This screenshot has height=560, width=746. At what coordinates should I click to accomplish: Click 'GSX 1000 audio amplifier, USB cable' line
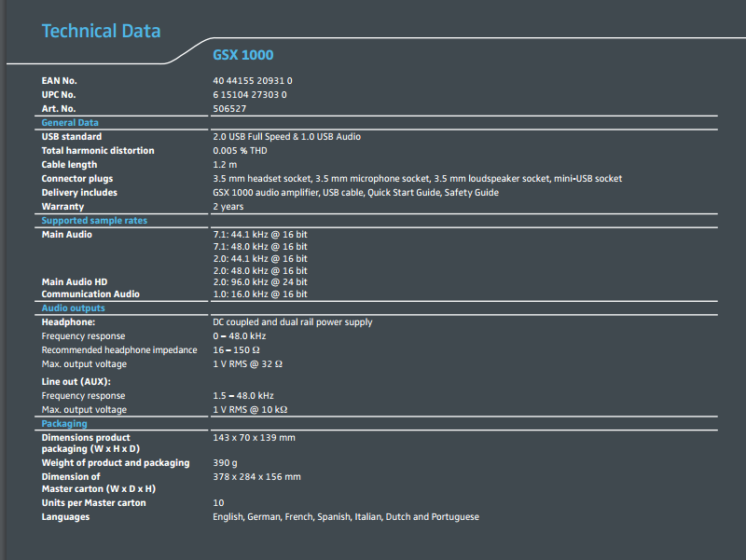[x=355, y=193]
